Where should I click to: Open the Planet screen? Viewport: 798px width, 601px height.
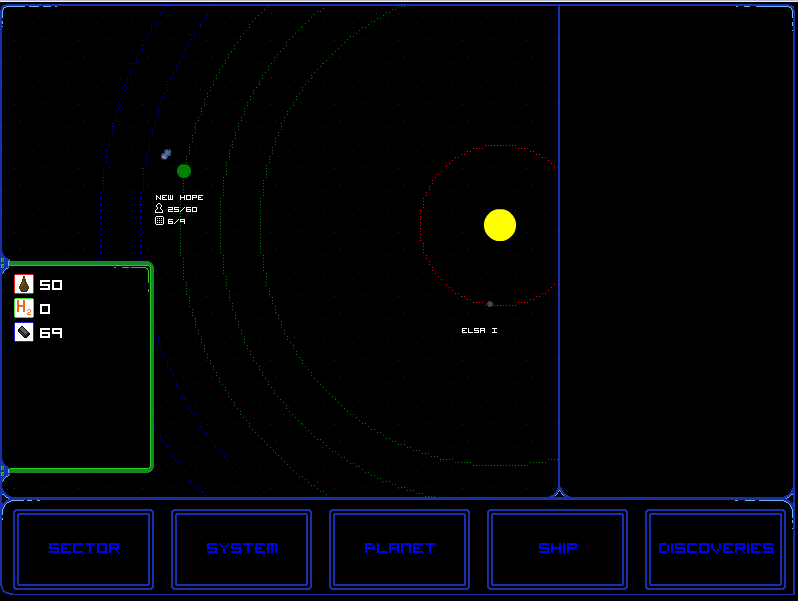400,549
